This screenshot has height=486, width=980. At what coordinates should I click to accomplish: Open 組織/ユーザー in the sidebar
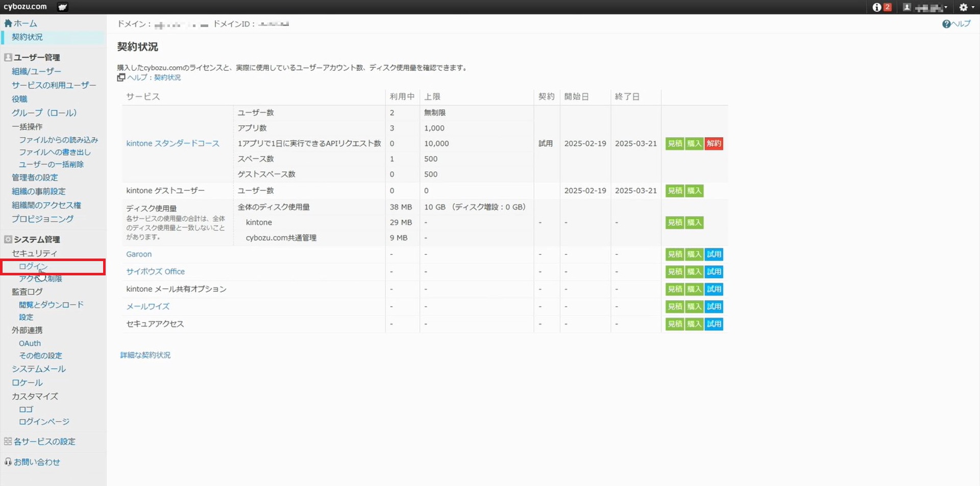click(36, 71)
